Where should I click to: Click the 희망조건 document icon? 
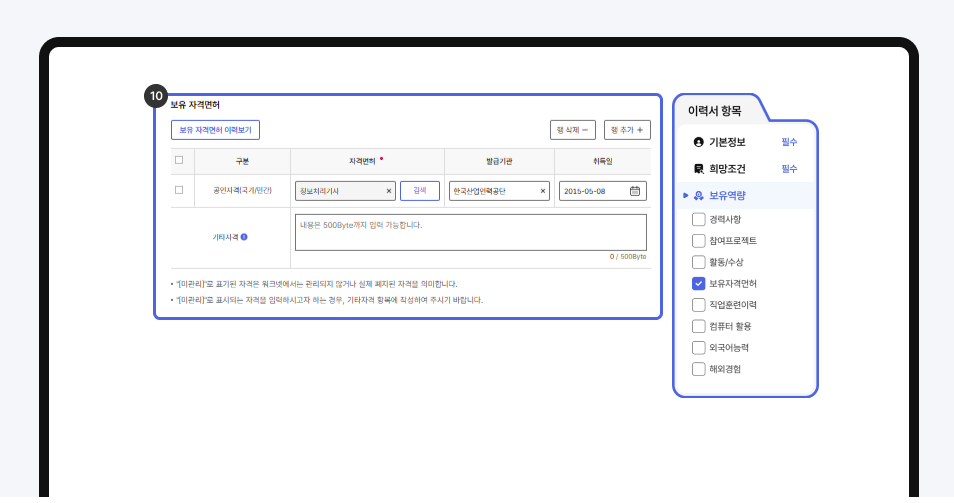698,169
